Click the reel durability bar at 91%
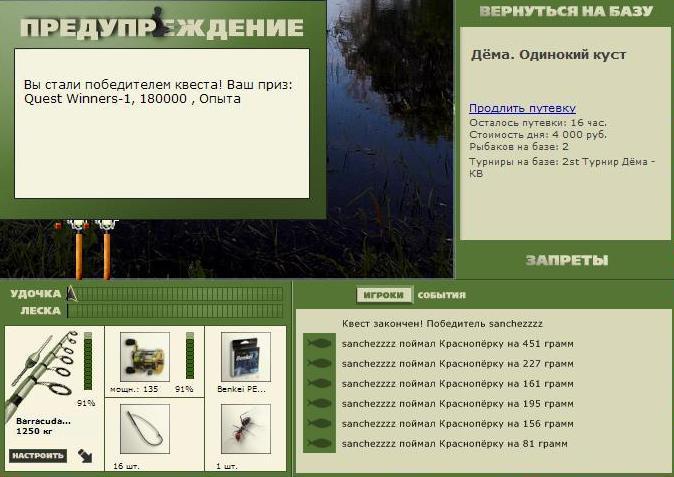Viewport: 674px width, 477px height. click(190, 355)
